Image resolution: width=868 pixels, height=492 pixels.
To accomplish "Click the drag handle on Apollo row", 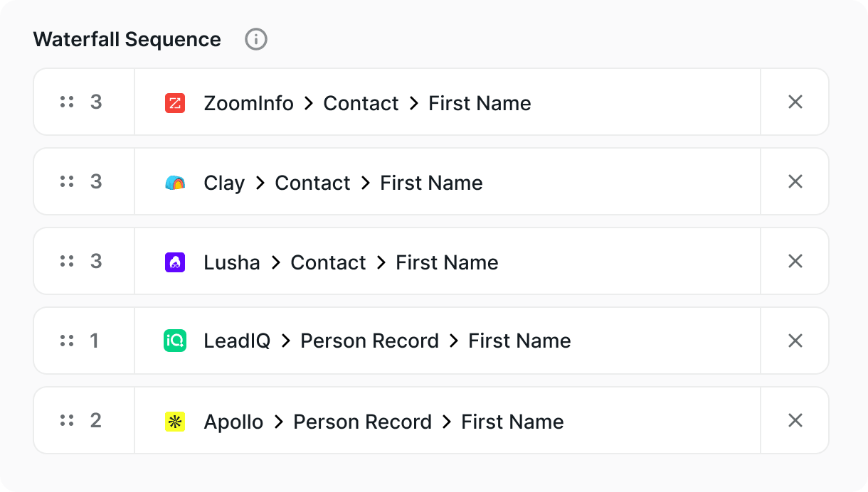I will [x=67, y=421].
